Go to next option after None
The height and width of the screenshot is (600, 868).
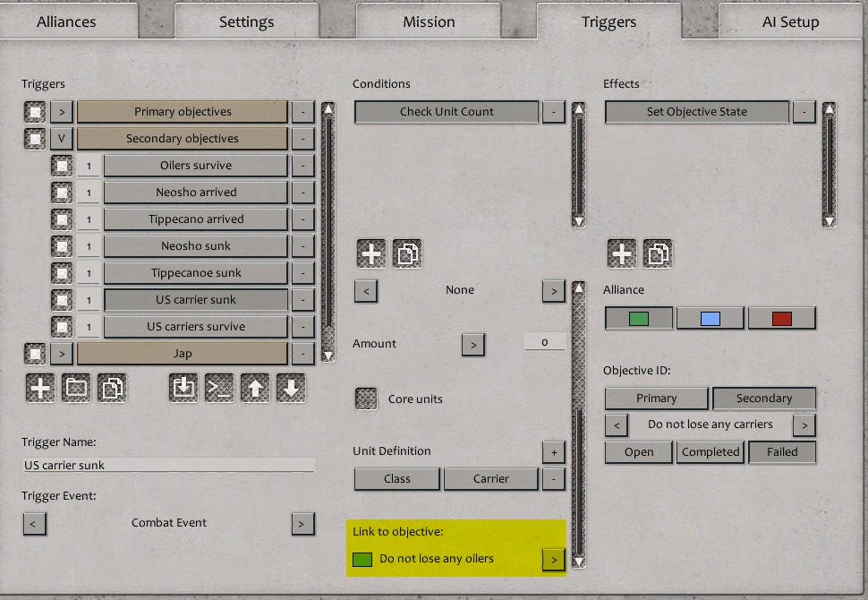tap(554, 291)
